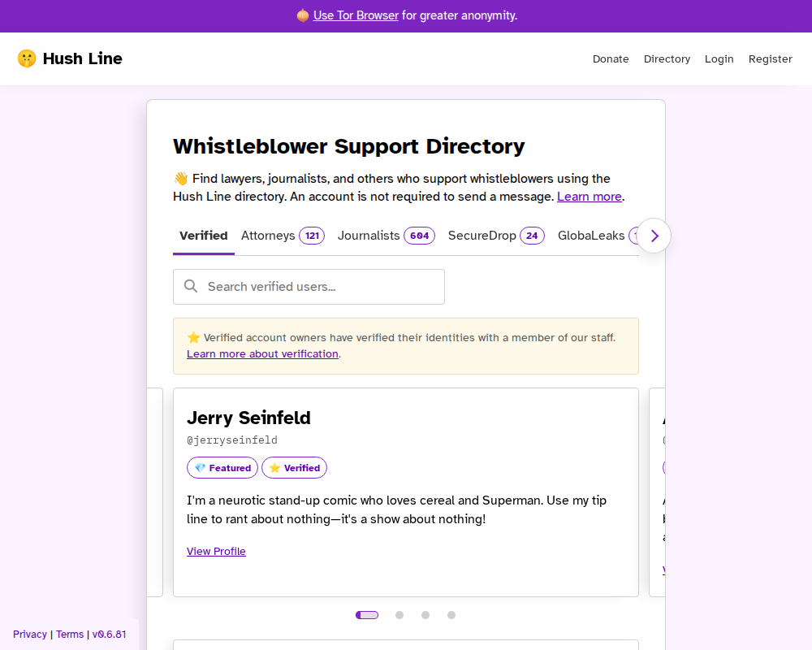The width and height of the screenshot is (812, 650).
Task: Jump to the third carousel dot
Action: tap(425, 615)
